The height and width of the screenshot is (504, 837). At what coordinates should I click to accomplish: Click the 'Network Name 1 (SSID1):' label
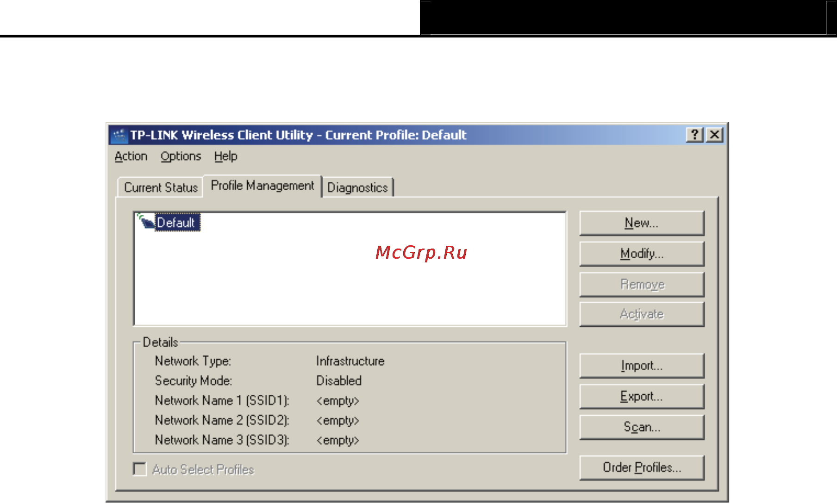222,400
